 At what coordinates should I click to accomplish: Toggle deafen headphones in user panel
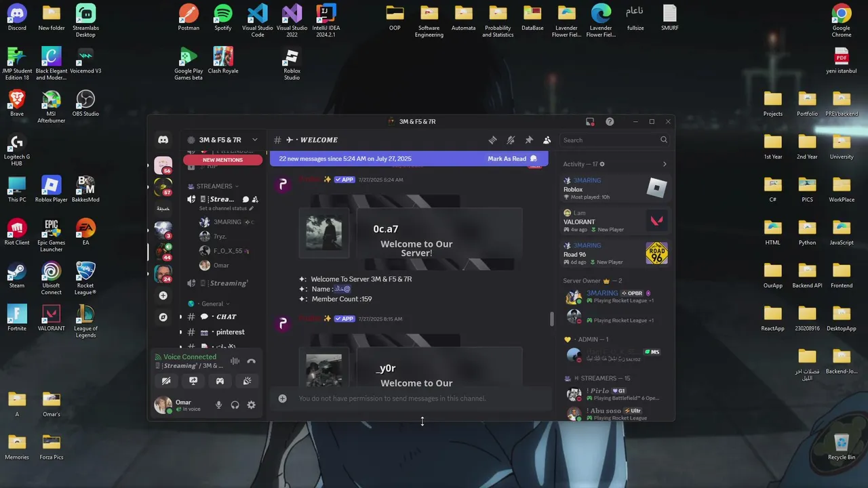235,405
